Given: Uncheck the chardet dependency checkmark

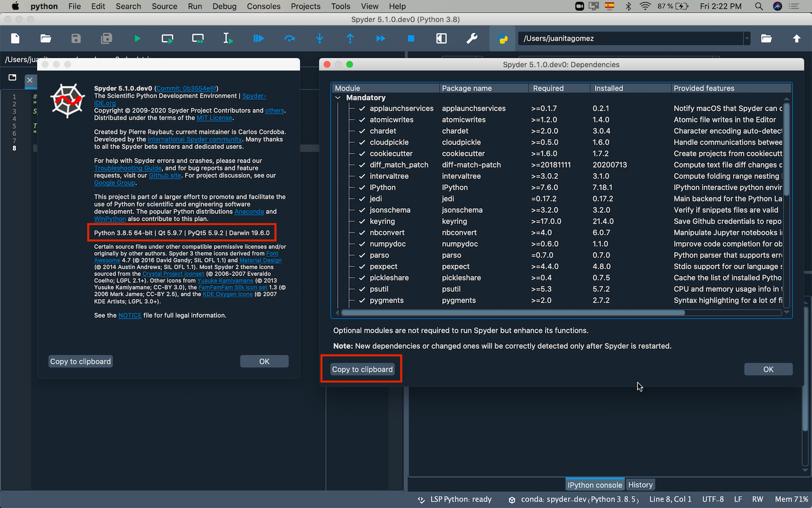Looking at the screenshot, I should pyautogui.click(x=363, y=130).
